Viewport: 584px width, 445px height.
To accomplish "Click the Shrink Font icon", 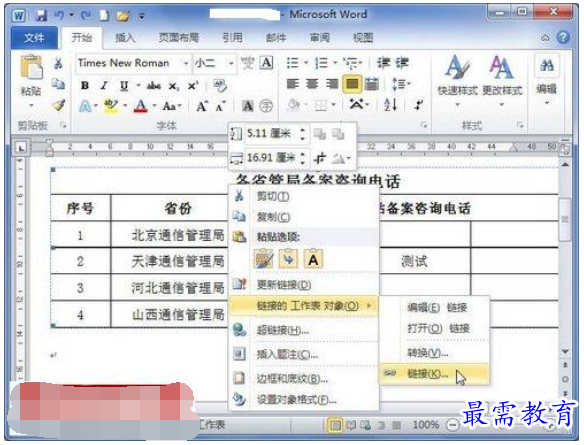I will (220, 107).
